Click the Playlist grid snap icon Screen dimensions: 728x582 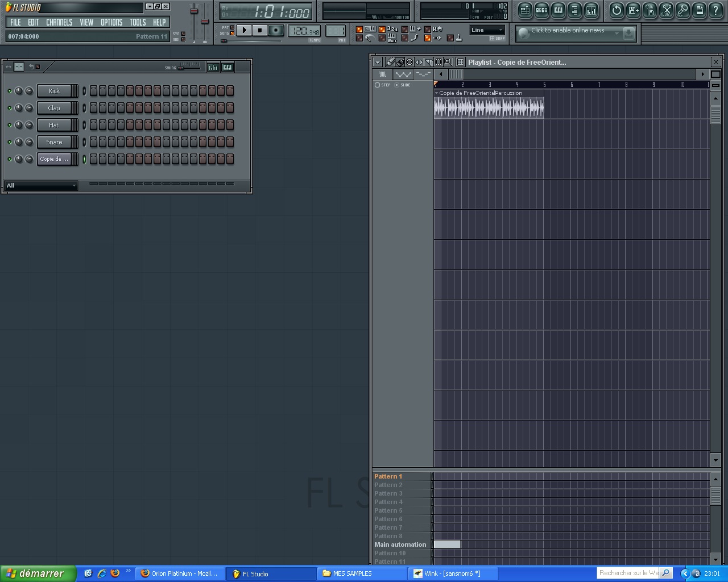[461, 62]
